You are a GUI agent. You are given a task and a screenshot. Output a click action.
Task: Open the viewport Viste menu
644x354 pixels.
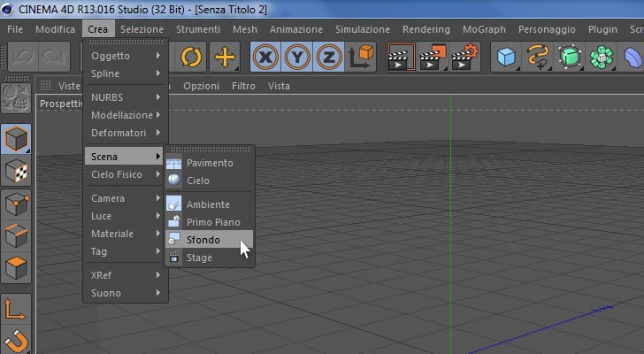69,86
